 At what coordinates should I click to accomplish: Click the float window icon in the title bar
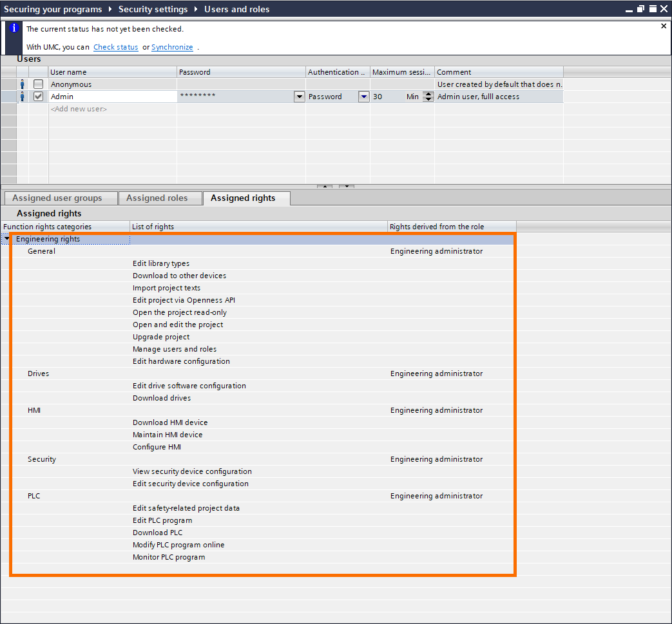pyautogui.click(x=639, y=8)
